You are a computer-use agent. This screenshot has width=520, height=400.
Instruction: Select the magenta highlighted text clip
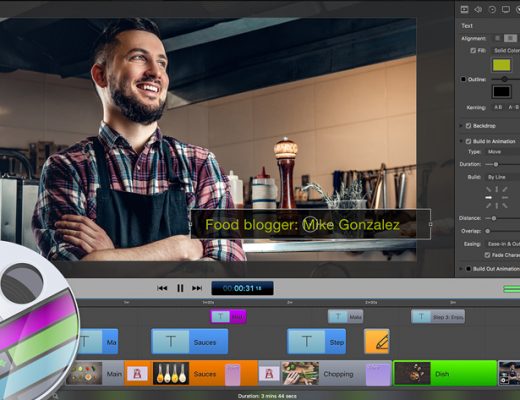228,317
